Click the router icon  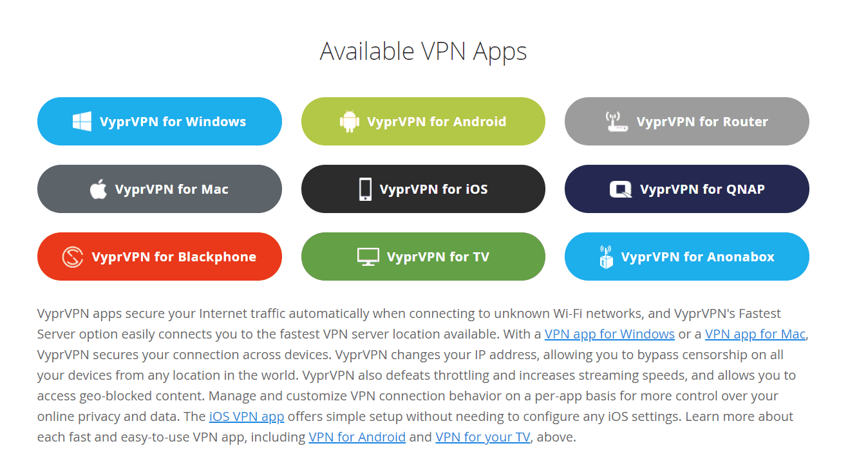pyautogui.click(x=618, y=122)
